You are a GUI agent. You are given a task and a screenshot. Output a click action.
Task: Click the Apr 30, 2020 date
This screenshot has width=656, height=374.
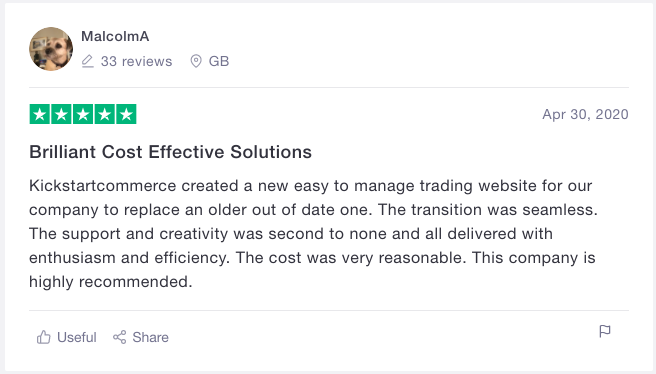point(585,114)
